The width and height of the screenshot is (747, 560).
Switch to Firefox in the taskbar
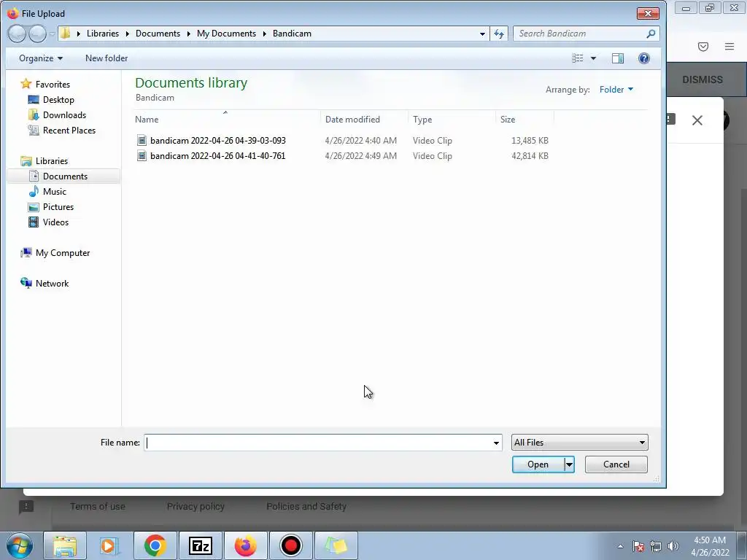coord(245,545)
